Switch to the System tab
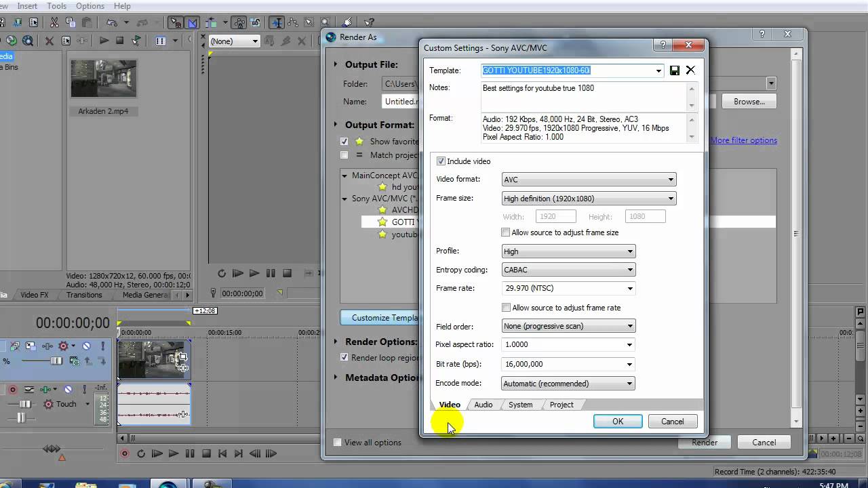 point(520,405)
